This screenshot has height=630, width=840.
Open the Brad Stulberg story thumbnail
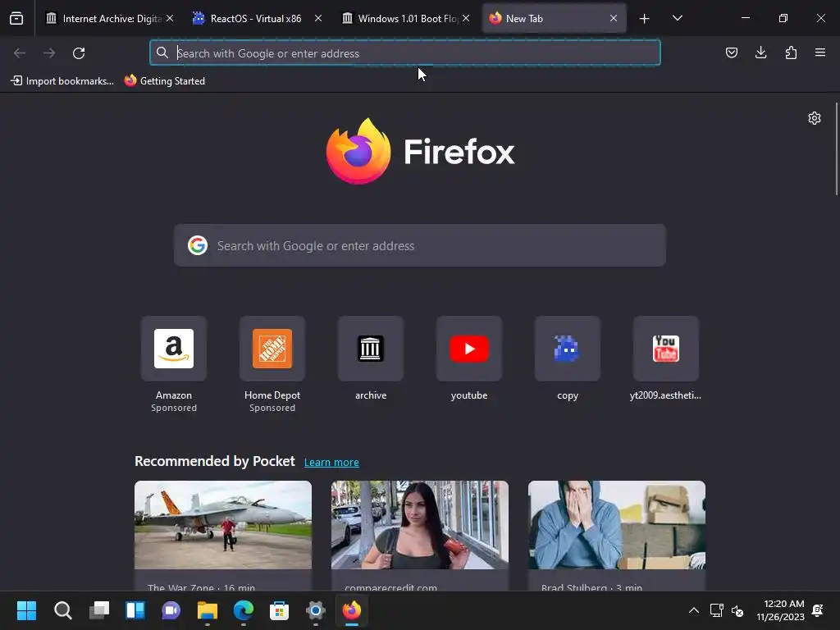pyautogui.click(x=617, y=525)
